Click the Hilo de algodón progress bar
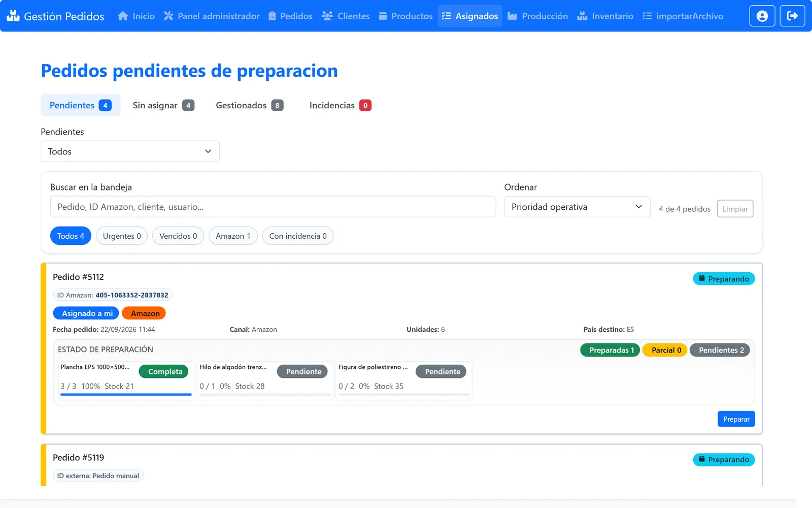Viewport: 812px width, 508px height. (265, 394)
